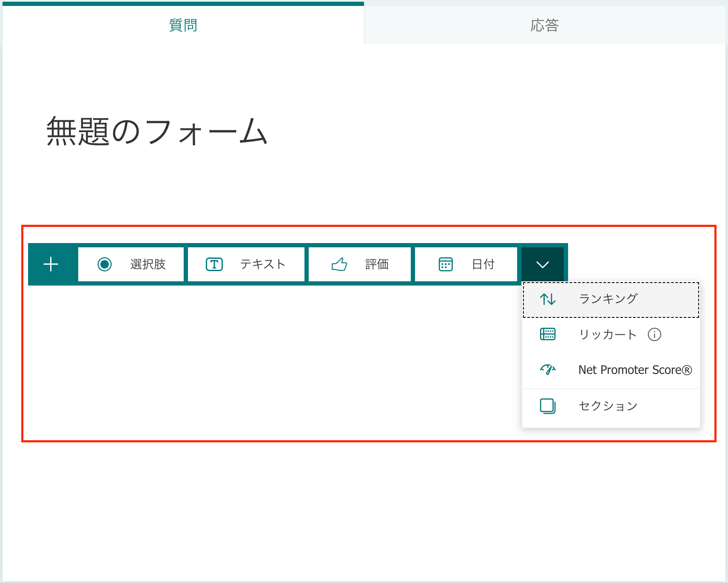
Task: Select the 選択肢 question type
Action: tap(131, 264)
